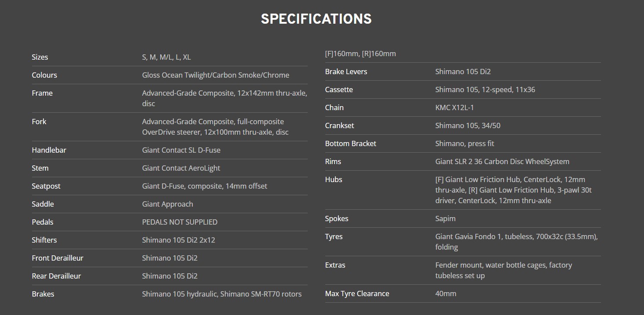Click the Max Tyre Clearance label
The image size is (644, 315).
(357, 294)
